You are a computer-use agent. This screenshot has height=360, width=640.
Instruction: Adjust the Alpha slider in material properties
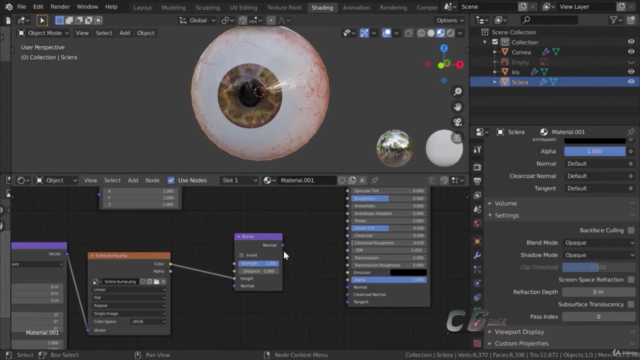tap(595, 151)
